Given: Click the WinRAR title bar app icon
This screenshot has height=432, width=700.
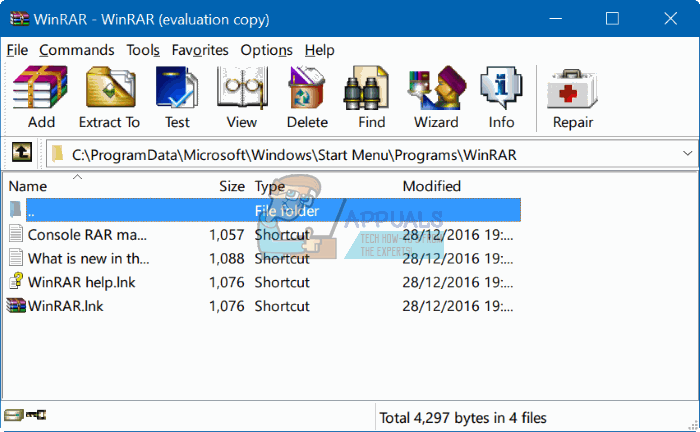Looking at the screenshot, I should point(19,19).
